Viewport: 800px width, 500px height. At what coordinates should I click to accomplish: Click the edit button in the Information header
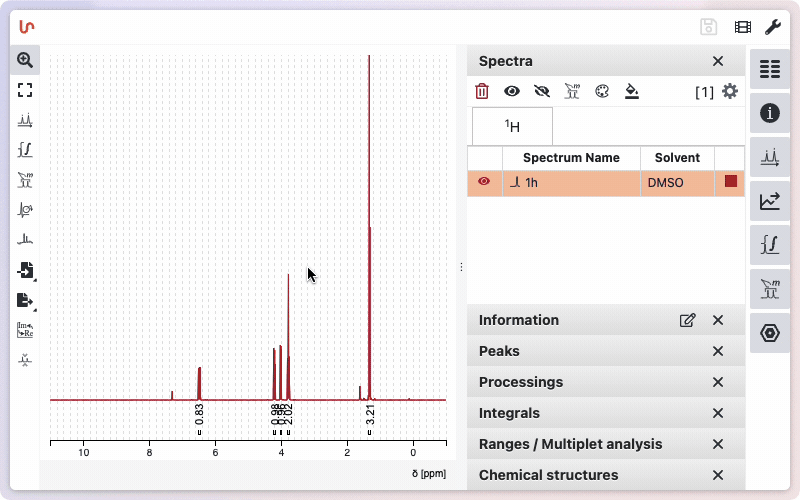[x=687, y=320]
